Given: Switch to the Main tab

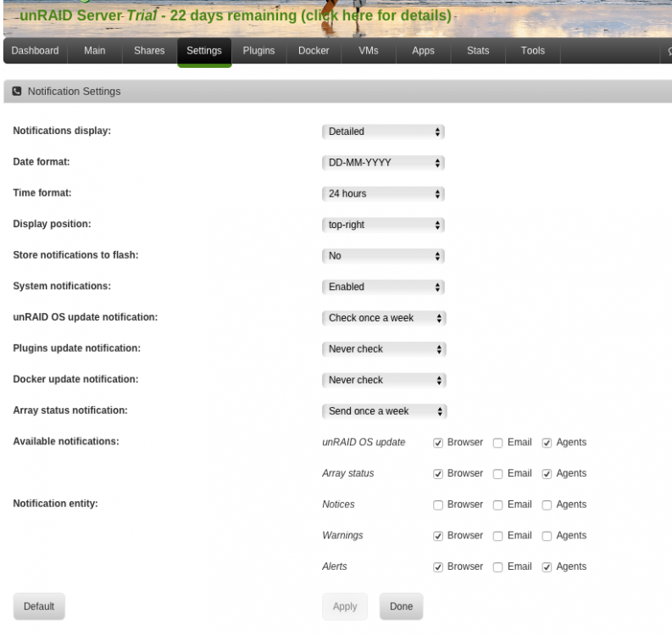Looking at the screenshot, I should (95, 51).
